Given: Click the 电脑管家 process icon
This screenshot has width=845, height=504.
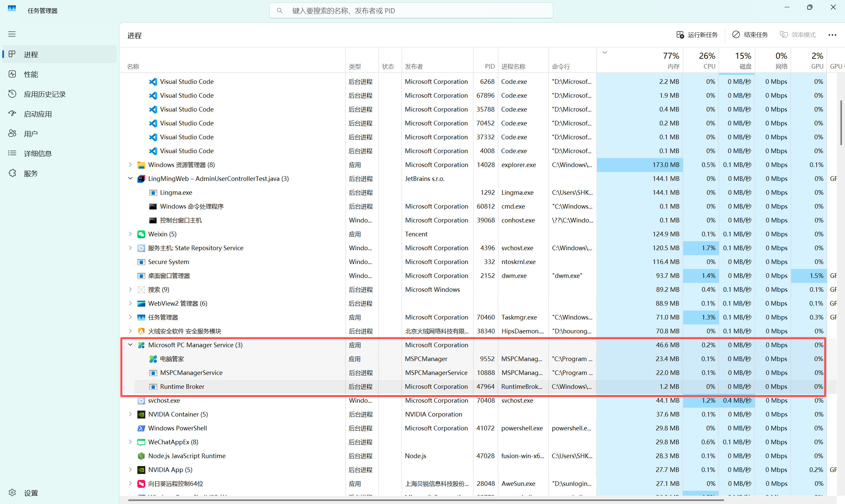Looking at the screenshot, I should [x=153, y=359].
